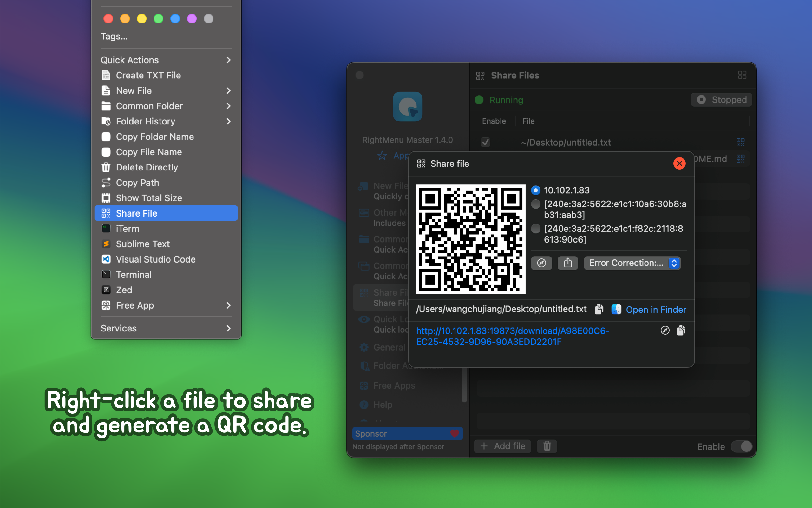Image resolution: width=812 pixels, height=508 pixels.
Task: Open with Zed
Action: (166, 290)
